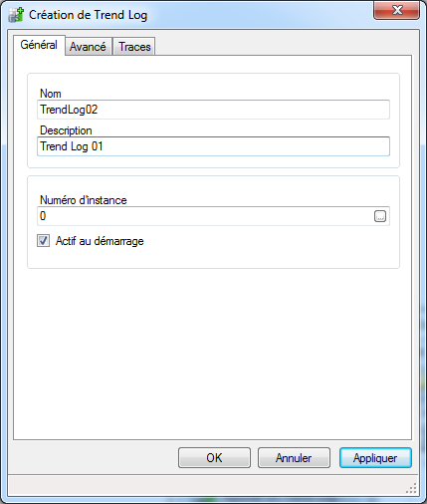This screenshot has width=427, height=504.
Task: Confirm with the OK button
Action: tap(214, 458)
